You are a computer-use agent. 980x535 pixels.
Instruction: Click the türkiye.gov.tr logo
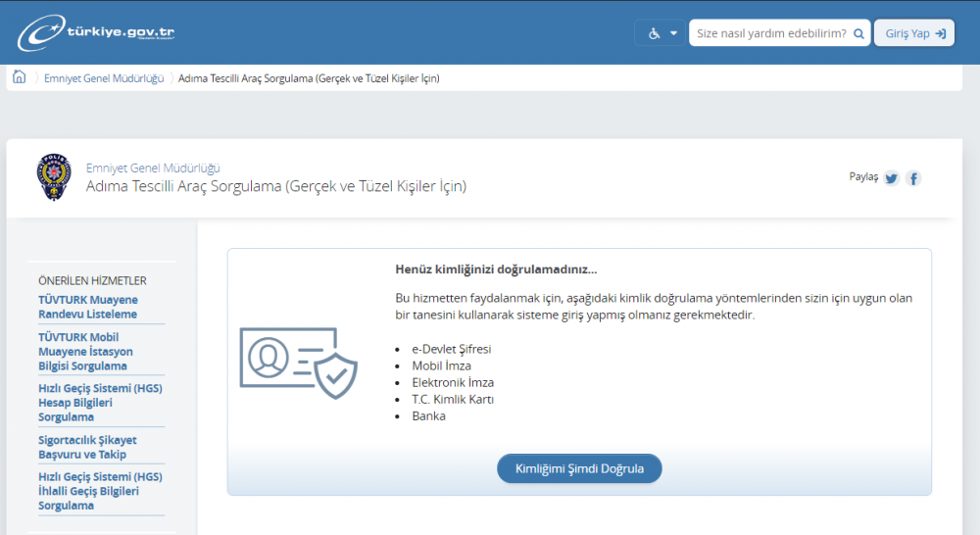coord(96,33)
